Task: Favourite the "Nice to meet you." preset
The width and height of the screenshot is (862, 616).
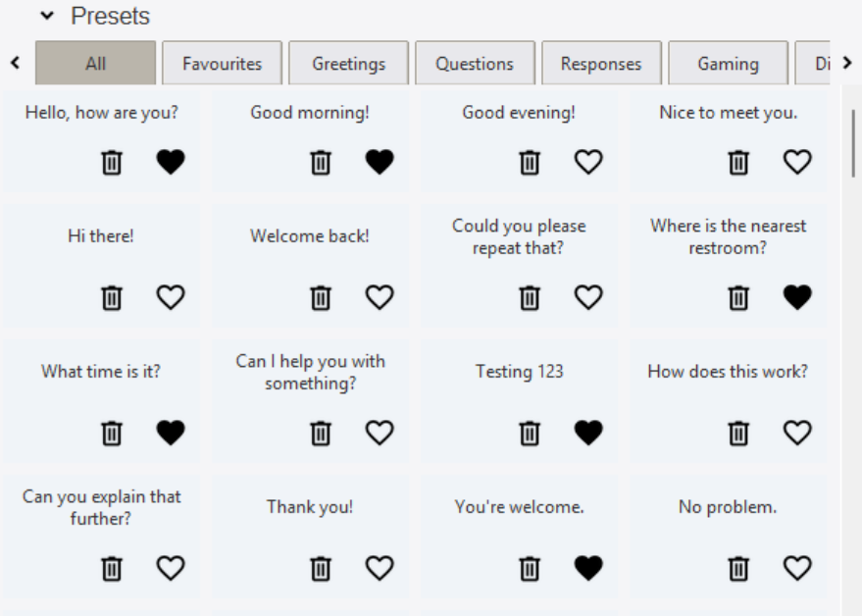Action: tap(797, 162)
